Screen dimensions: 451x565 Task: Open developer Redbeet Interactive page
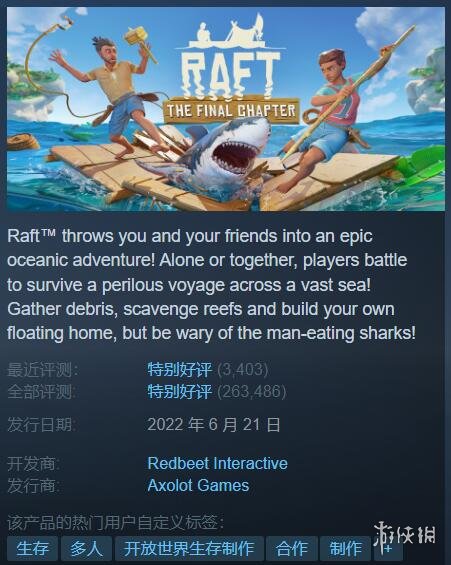pyautogui.click(x=218, y=463)
